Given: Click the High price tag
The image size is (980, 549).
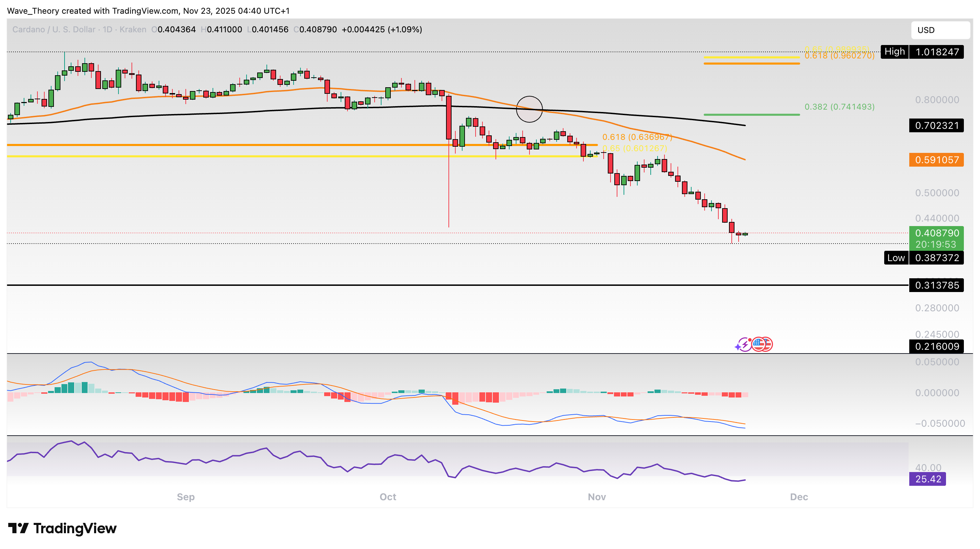Looking at the screenshot, I should click(x=894, y=52).
